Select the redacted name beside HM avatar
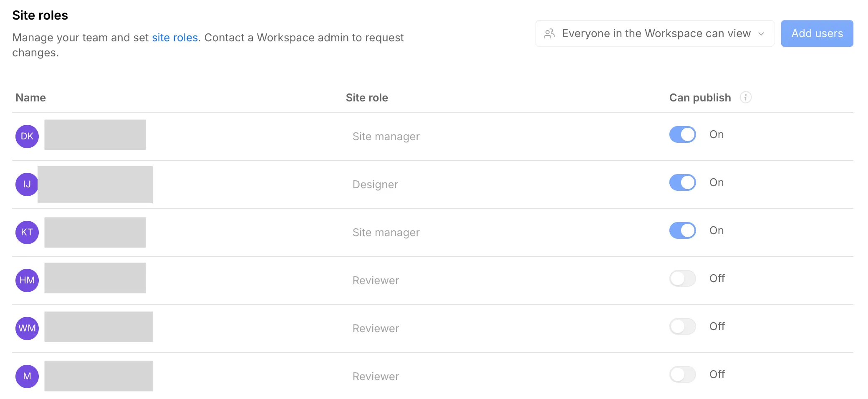Screen dimensions: 868x399 coord(95,278)
